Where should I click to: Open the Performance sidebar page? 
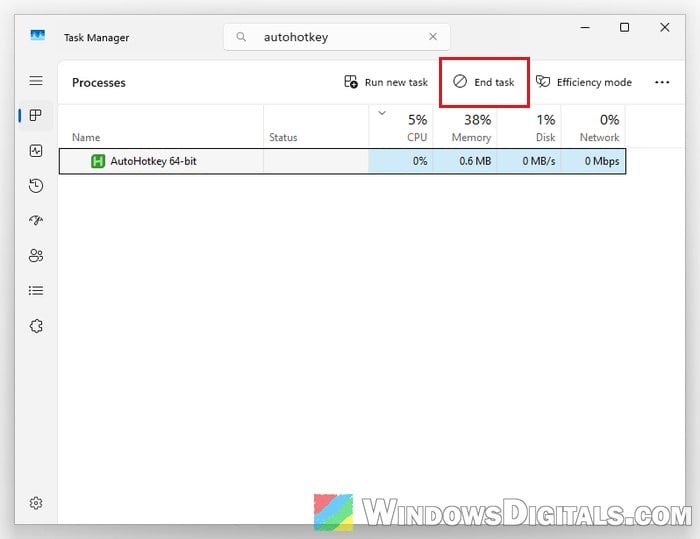36,150
